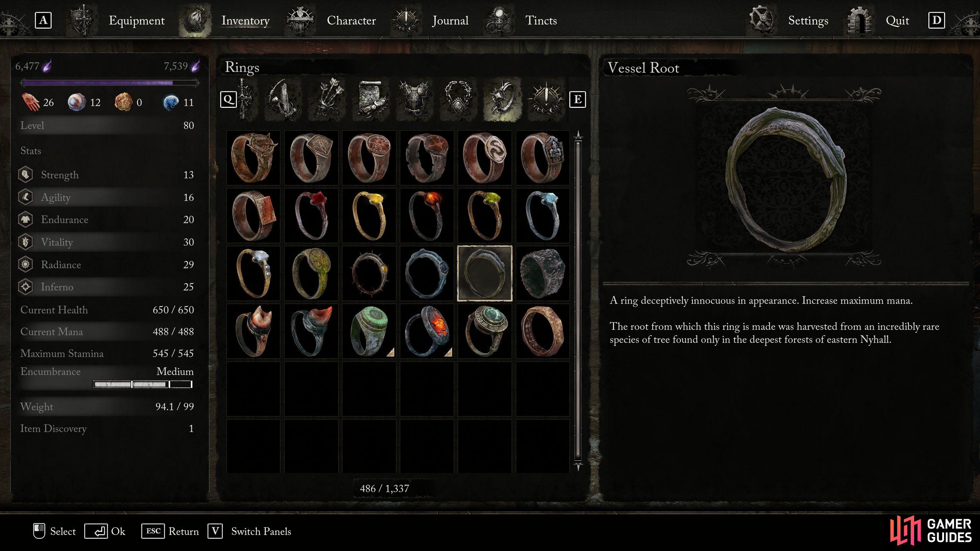Select the glowing lava stone ring
Image resolution: width=980 pixels, height=551 pixels.
[426, 331]
